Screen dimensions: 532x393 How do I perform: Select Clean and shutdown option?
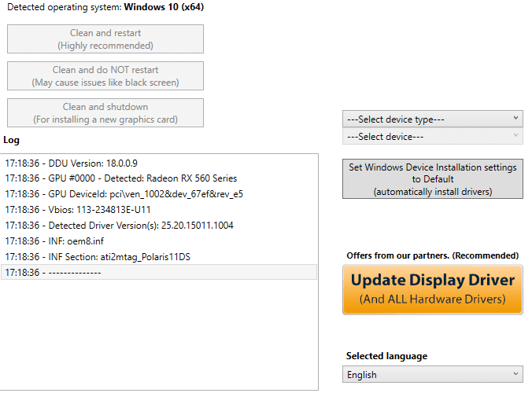coord(105,113)
